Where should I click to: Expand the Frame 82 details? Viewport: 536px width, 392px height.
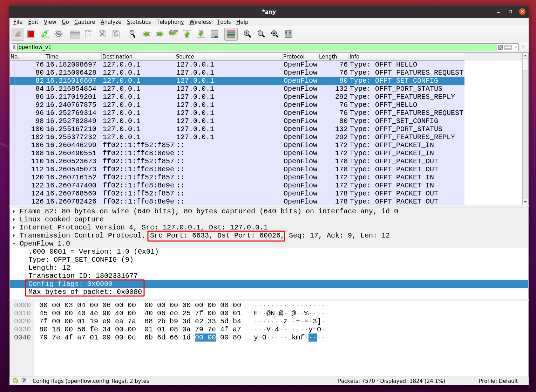point(14,211)
